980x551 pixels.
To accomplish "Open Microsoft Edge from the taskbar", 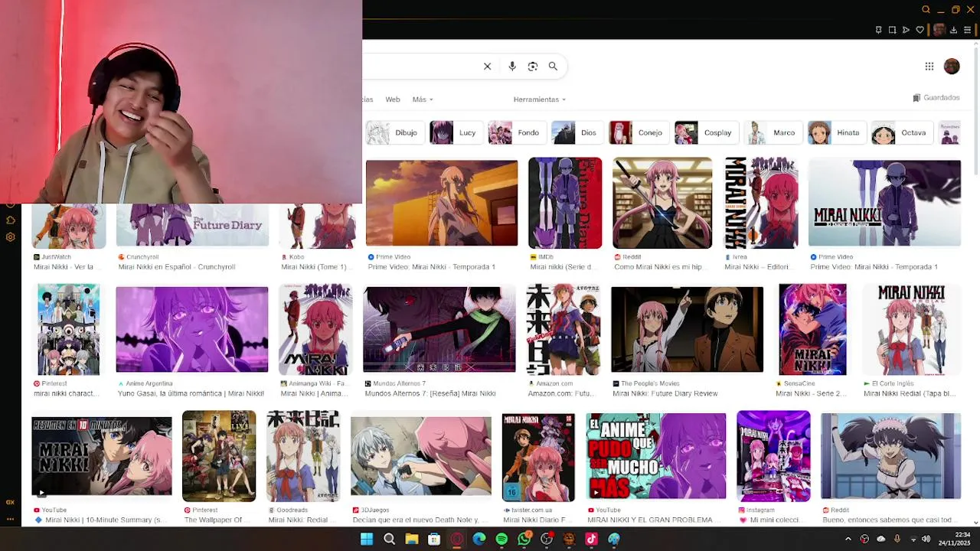I will 479,539.
